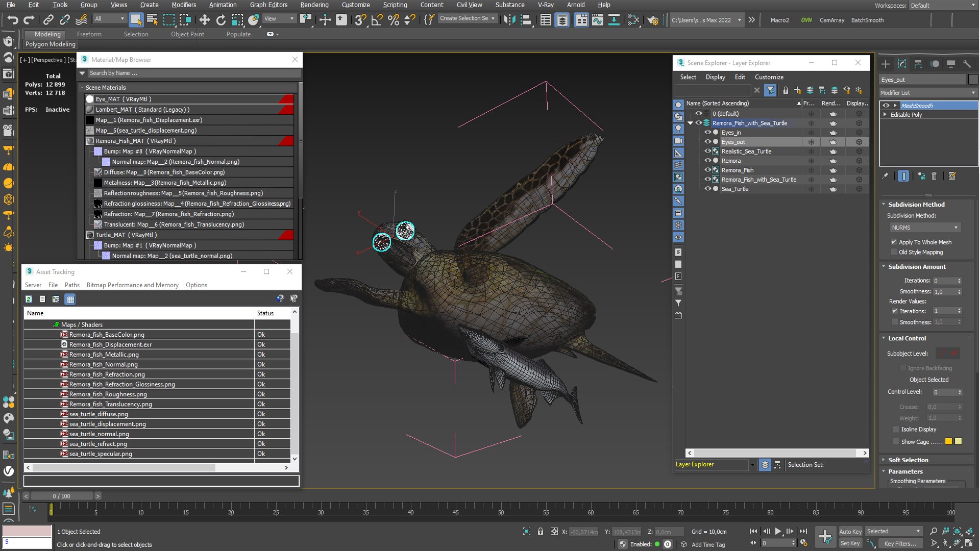Click the Play Animation button
Image resolution: width=980 pixels, height=551 pixels.
click(778, 531)
